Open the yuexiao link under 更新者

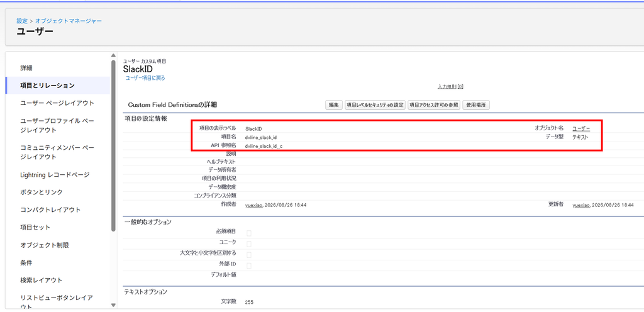[x=581, y=205]
